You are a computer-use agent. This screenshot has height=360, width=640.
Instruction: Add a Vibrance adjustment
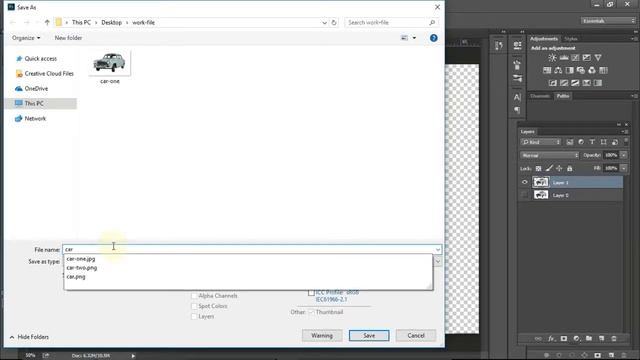(x=598, y=58)
